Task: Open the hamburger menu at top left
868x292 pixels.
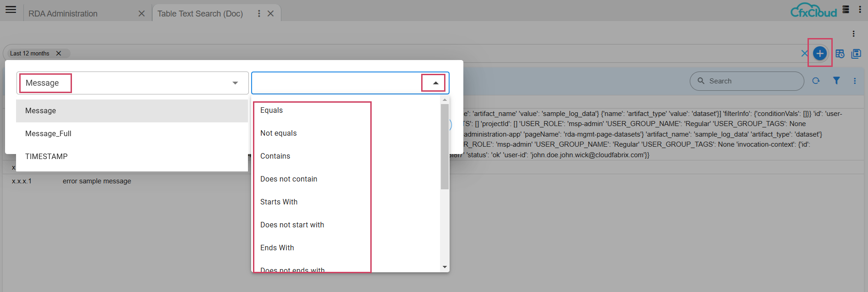Action: click(x=11, y=10)
